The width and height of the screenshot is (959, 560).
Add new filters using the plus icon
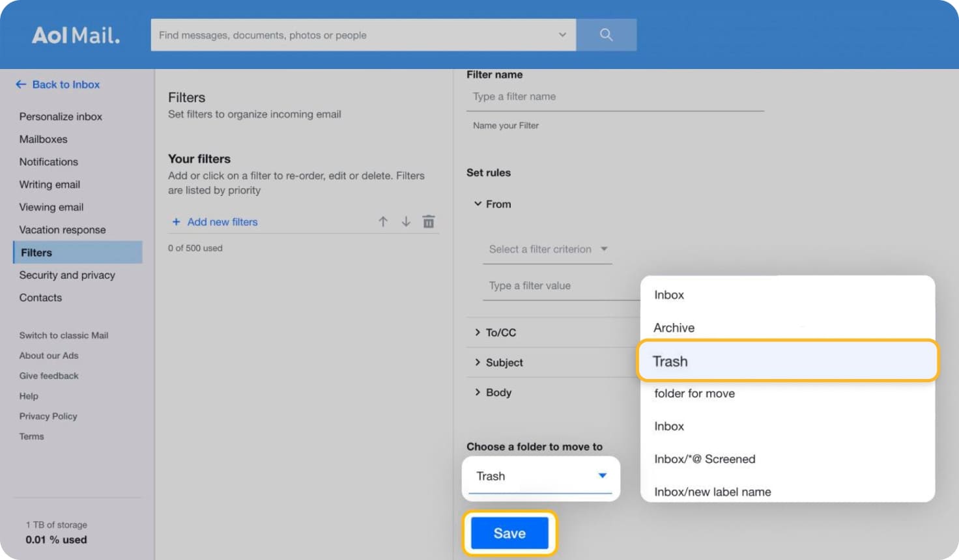(x=176, y=221)
